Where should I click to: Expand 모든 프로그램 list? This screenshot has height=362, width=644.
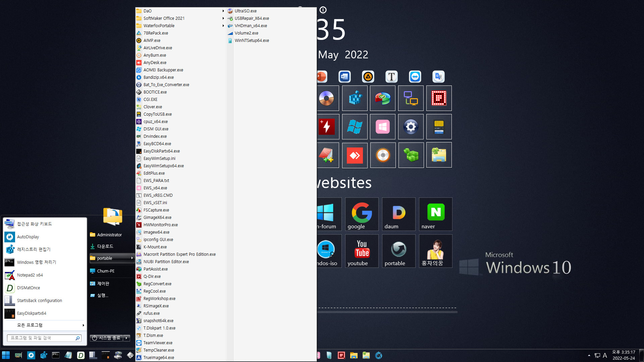[45, 325]
